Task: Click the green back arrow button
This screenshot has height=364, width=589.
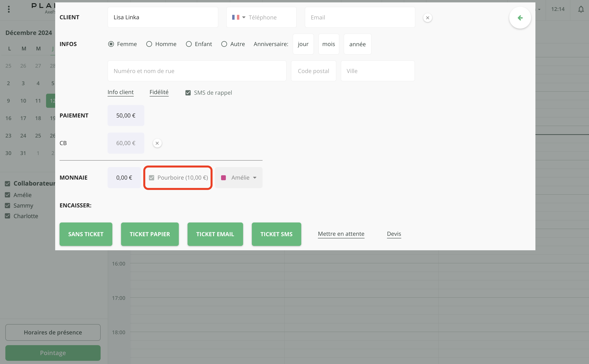Action: [520, 18]
